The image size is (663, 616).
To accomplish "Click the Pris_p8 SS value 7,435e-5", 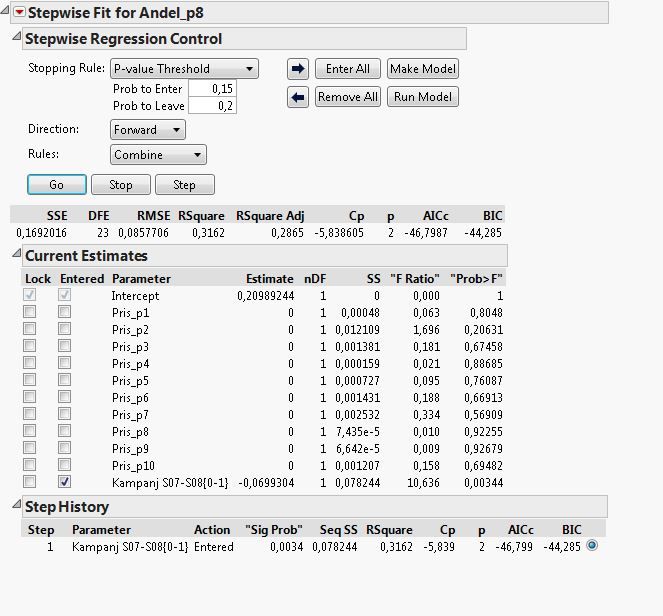I will (358, 432).
